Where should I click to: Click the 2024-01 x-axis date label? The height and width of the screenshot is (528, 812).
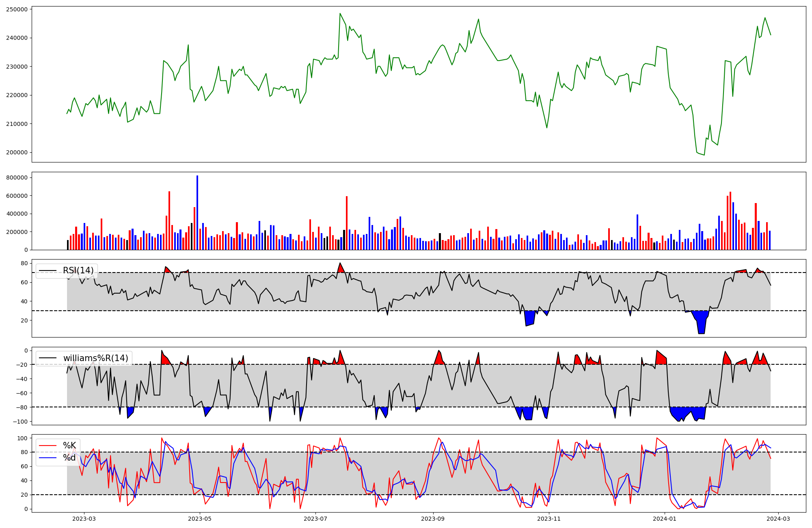(x=665, y=519)
